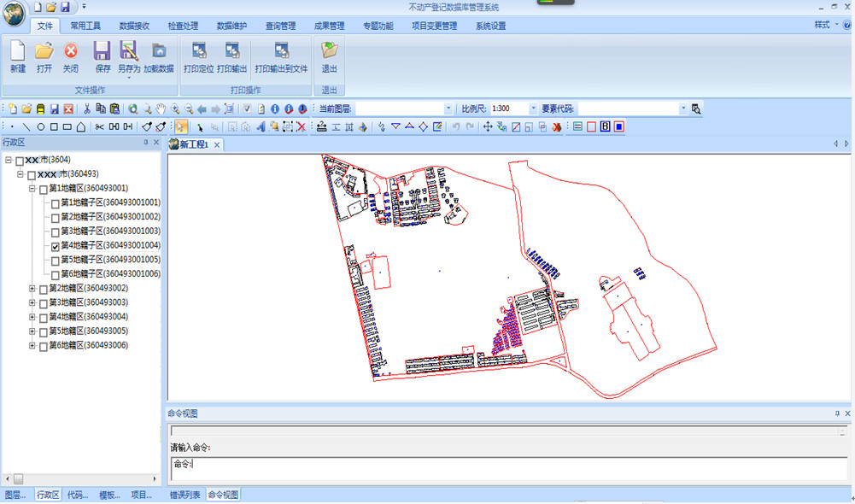Viewport: 855px width, 504px height.
Task: Click the red X delete icon
Action: pyautogui.click(x=301, y=127)
